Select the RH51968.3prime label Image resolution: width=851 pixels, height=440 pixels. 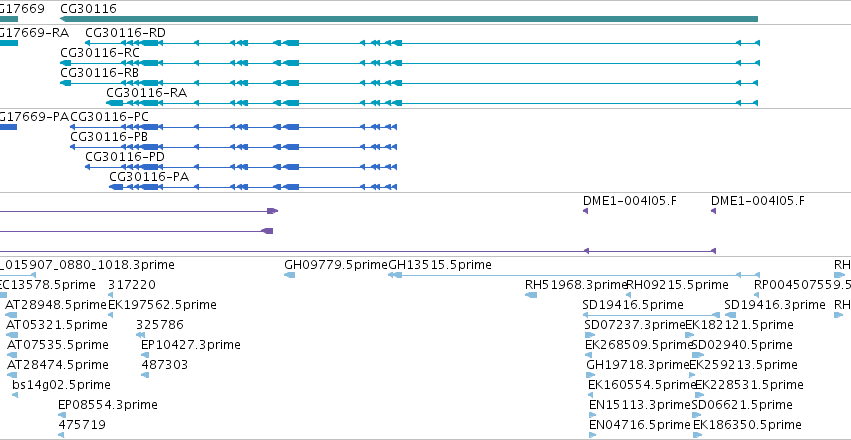pos(576,285)
